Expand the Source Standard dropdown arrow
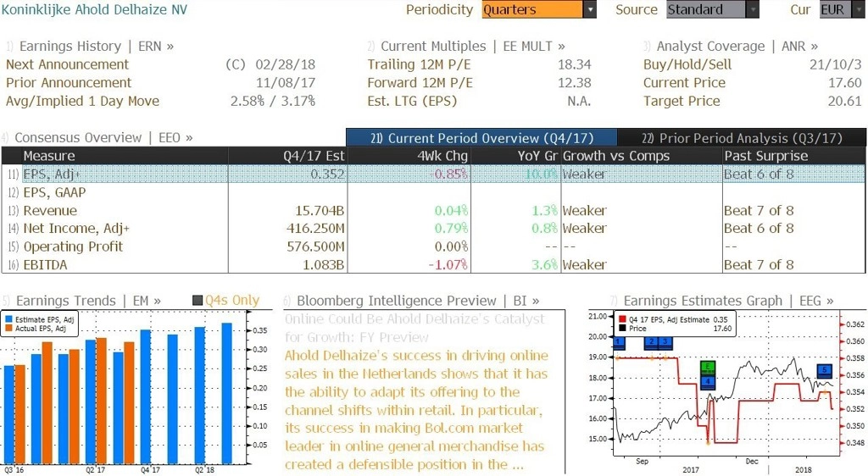The height and width of the screenshot is (476, 868). click(753, 9)
